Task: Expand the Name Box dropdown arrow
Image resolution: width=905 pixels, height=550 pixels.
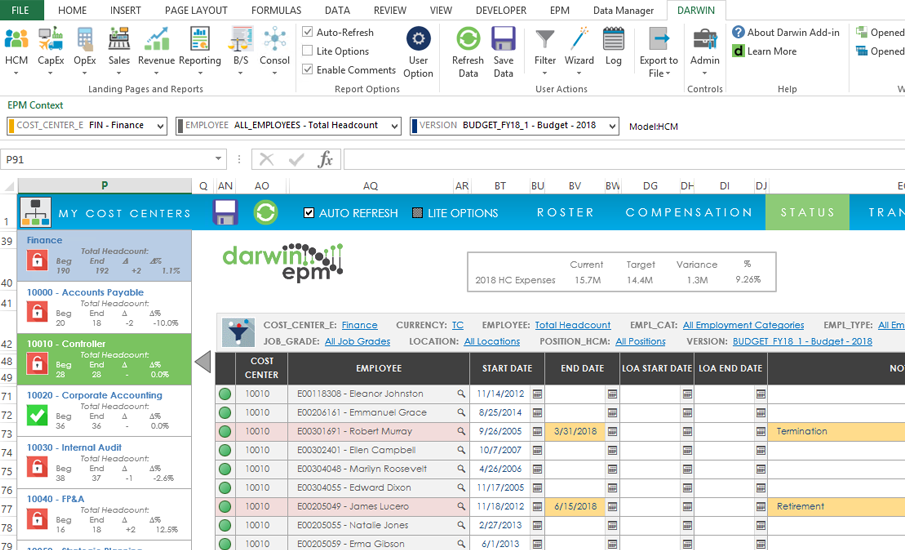Action: tap(218, 159)
